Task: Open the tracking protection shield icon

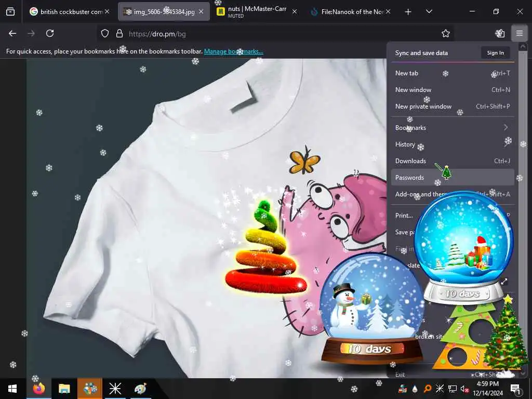Action: pos(105,33)
